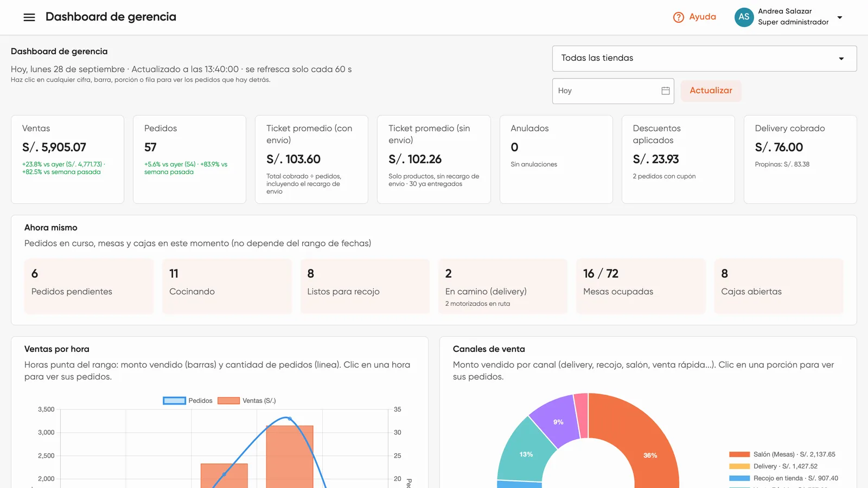The width and height of the screenshot is (868, 488).
Task: Click the shorter orange sales bar
Action: (x=224, y=476)
